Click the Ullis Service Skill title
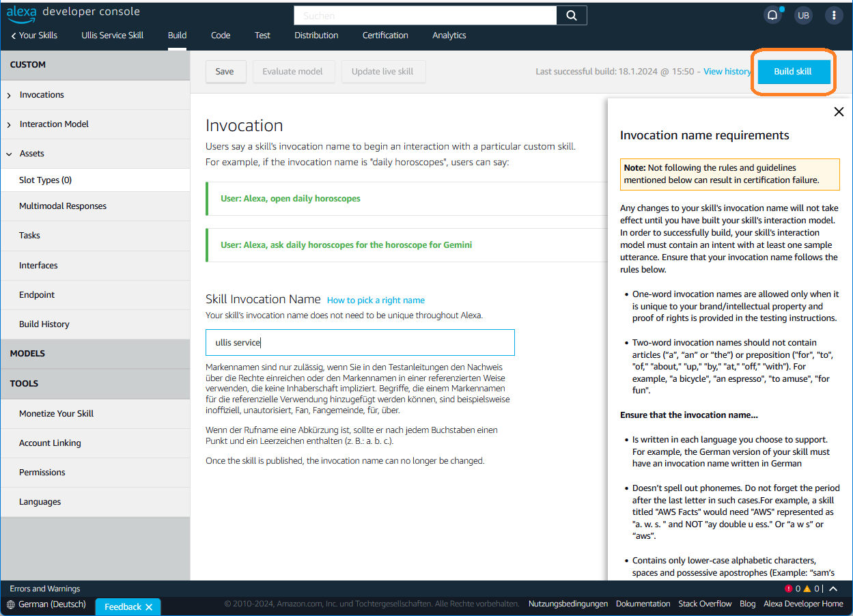 tap(113, 36)
